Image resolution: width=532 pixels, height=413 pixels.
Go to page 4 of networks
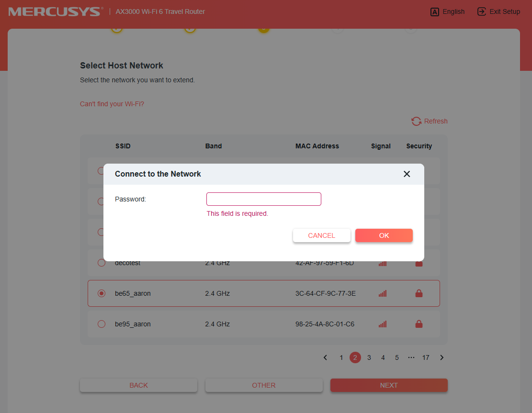click(383, 357)
